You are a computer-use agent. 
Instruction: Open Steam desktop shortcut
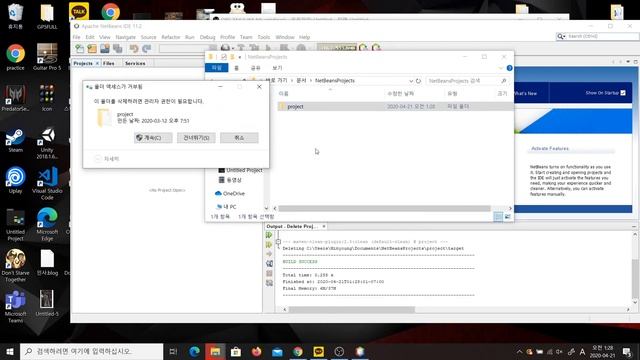16,141
